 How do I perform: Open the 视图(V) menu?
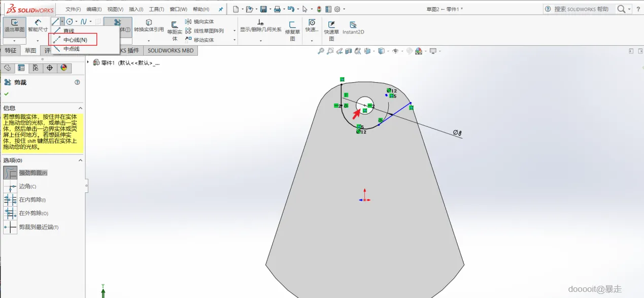116,9
